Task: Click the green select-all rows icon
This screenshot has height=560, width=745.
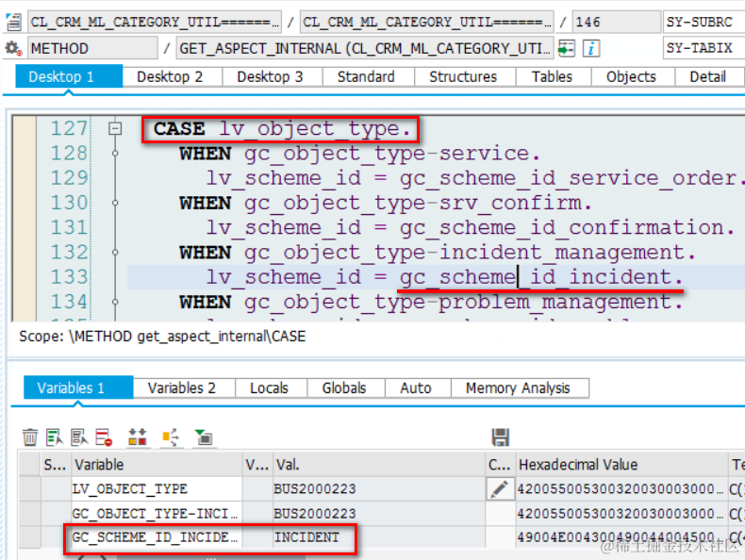Action: 54,437
